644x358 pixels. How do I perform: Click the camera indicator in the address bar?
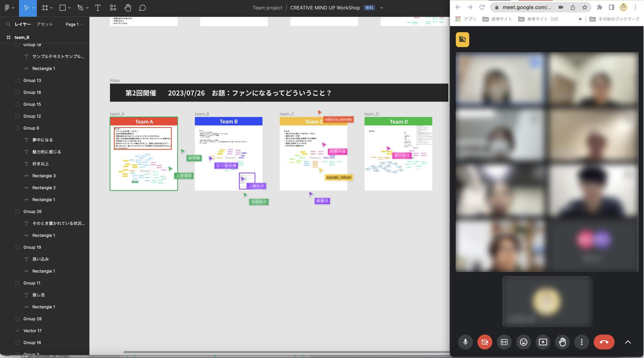click(x=561, y=7)
